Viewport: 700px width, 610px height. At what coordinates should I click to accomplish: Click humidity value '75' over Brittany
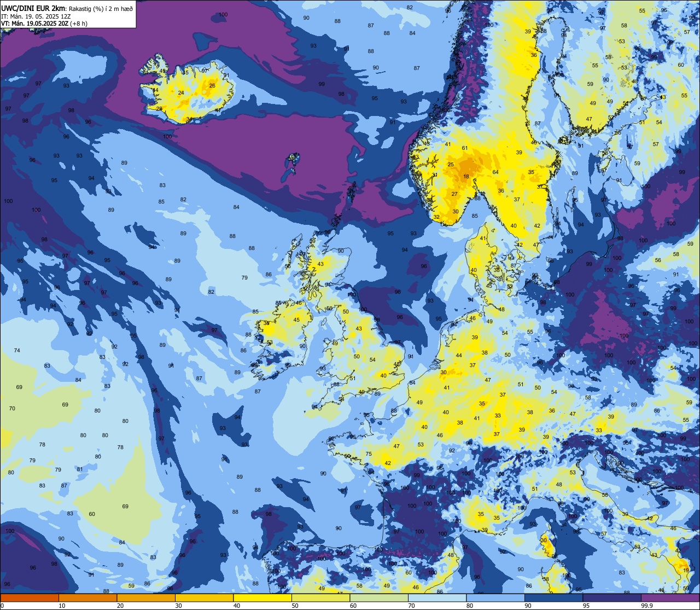pyautogui.click(x=369, y=454)
